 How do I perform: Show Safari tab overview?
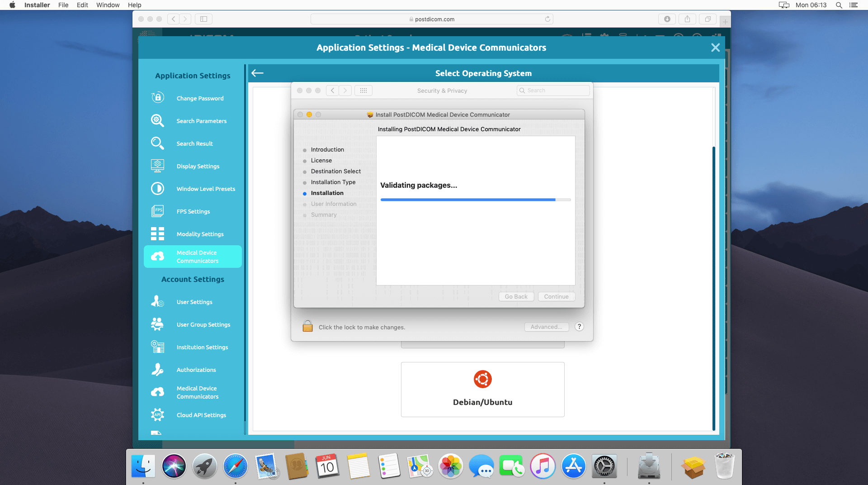708,19
